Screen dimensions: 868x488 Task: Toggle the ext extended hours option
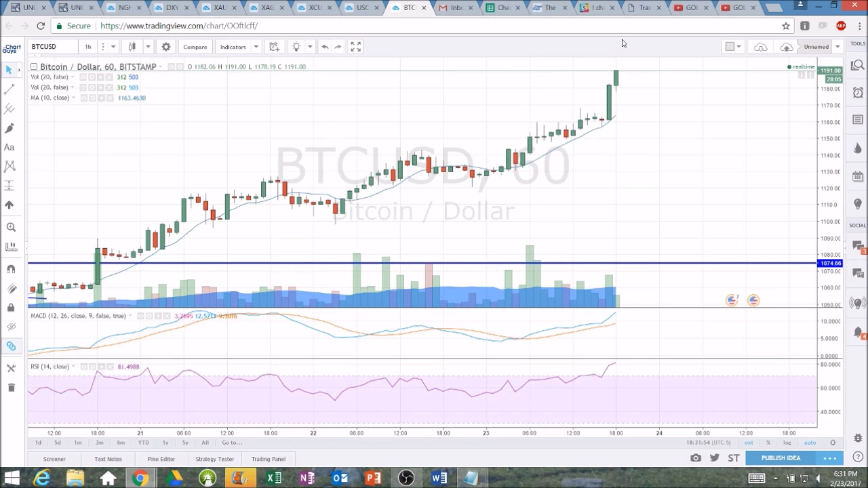pos(749,443)
